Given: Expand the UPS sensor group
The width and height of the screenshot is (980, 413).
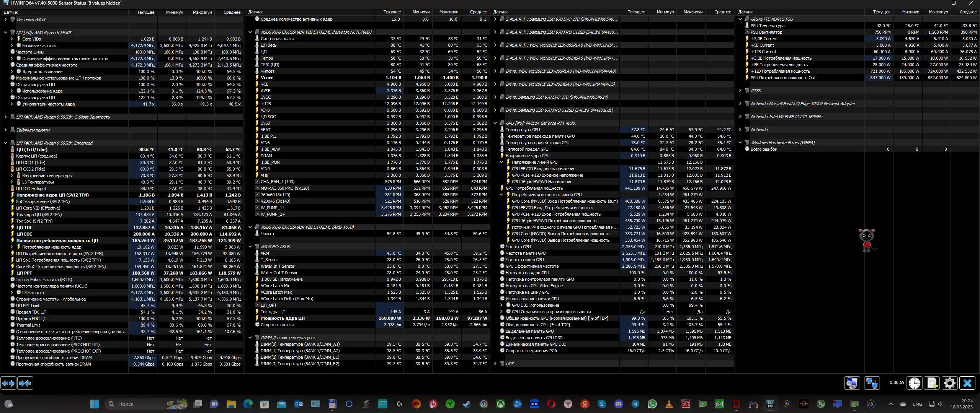Looking at the screenshot, I should [495, 364].
